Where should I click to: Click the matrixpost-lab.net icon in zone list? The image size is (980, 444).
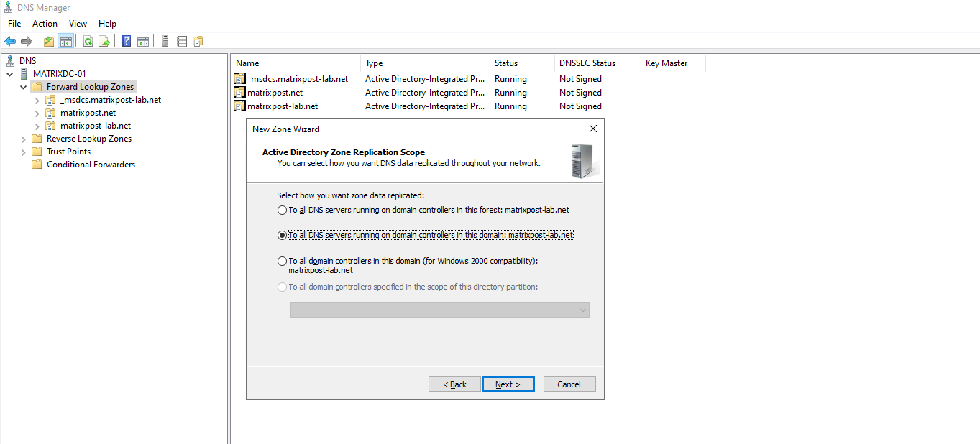(240, 106)
